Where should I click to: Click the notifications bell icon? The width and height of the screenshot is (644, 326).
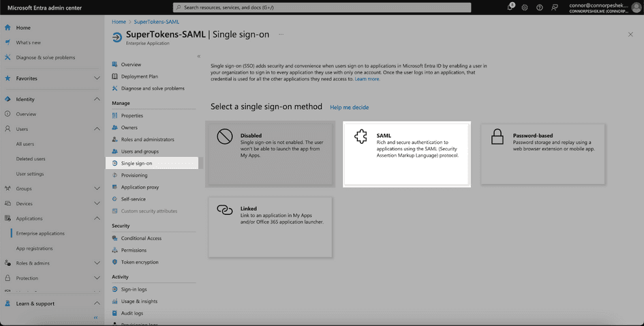pos(510,8)
